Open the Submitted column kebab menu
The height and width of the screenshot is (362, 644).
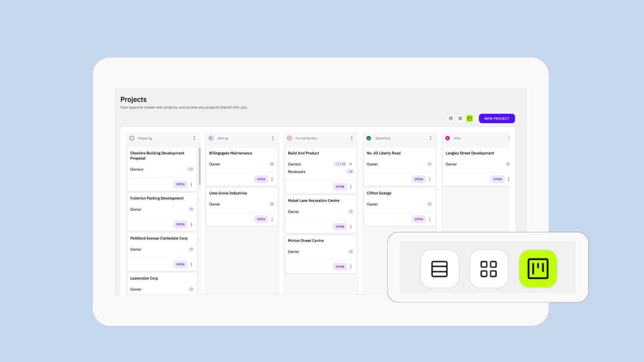point(431,138)
